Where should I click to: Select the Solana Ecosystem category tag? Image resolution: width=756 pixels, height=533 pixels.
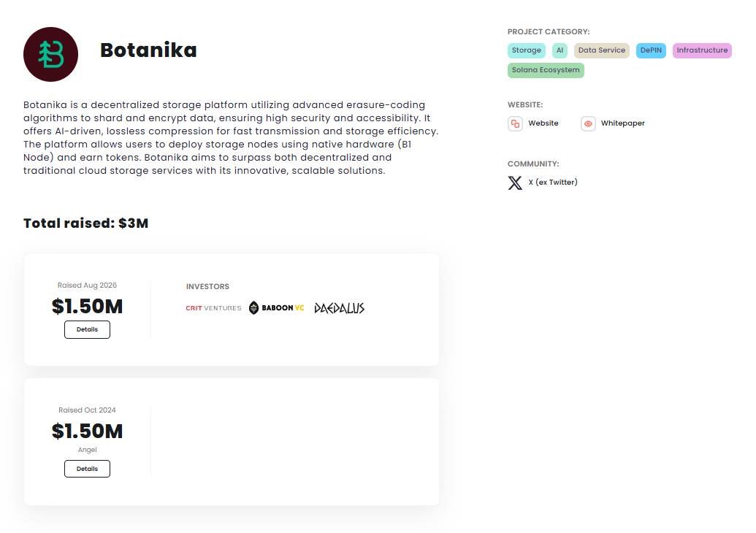click(546, 70)
